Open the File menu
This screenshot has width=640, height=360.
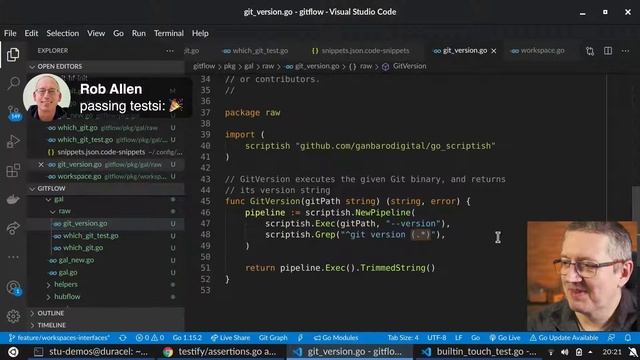[x=10, y=33]
